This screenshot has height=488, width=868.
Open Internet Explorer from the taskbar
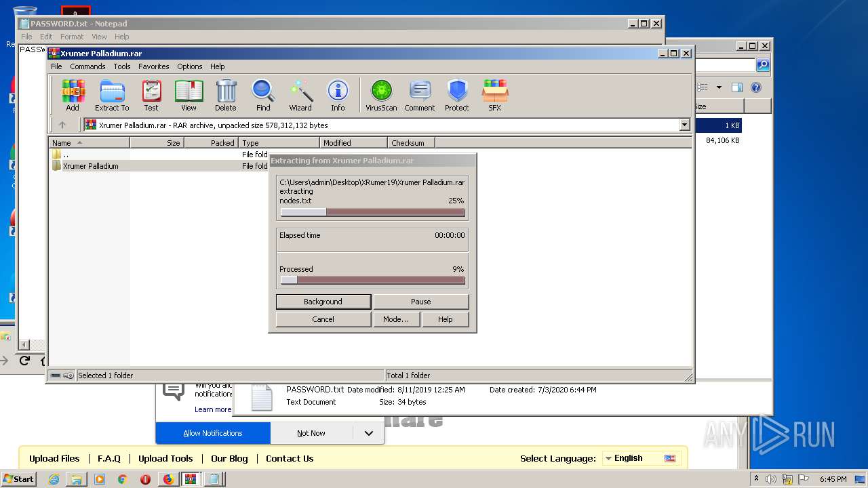click(54, 479)
